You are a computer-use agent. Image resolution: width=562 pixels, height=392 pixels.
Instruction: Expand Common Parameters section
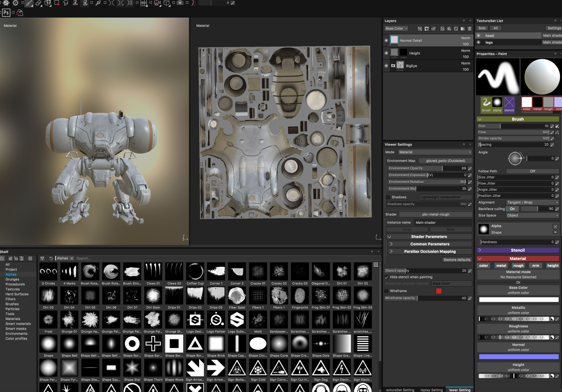pos(429,244)
